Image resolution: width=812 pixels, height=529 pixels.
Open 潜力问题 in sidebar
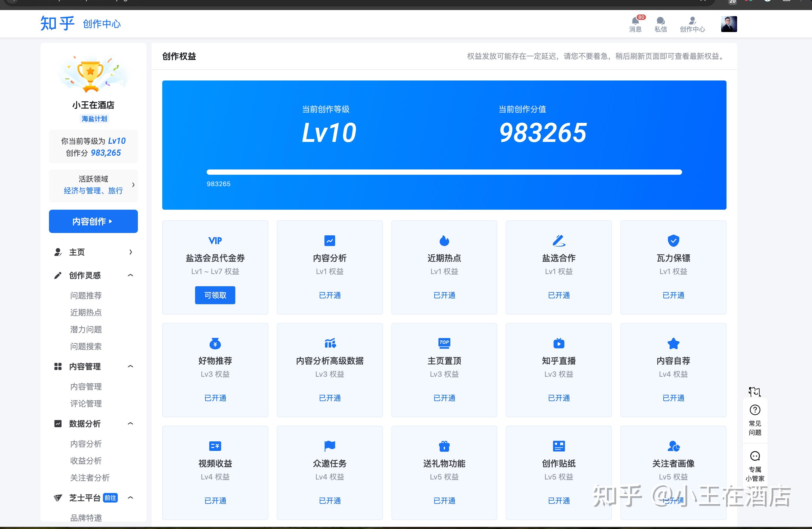(x=86, y=329)
